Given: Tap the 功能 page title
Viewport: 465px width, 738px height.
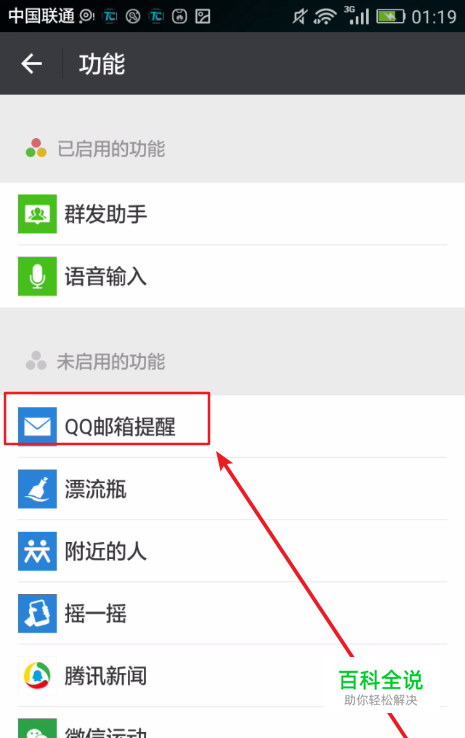Looking at the screenshot, I should tap(102, 64).
